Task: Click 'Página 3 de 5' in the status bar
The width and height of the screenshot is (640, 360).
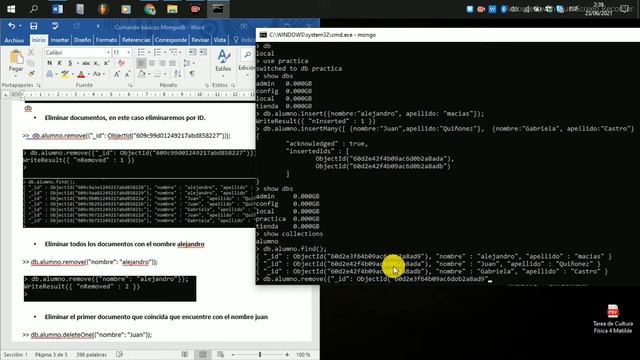Action: [x=51, y=355]
